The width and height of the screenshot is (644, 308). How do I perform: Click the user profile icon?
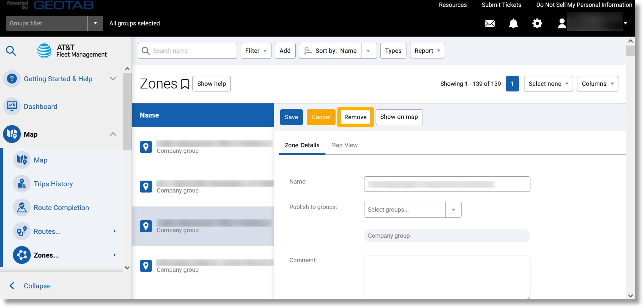[x=562, y=23]
